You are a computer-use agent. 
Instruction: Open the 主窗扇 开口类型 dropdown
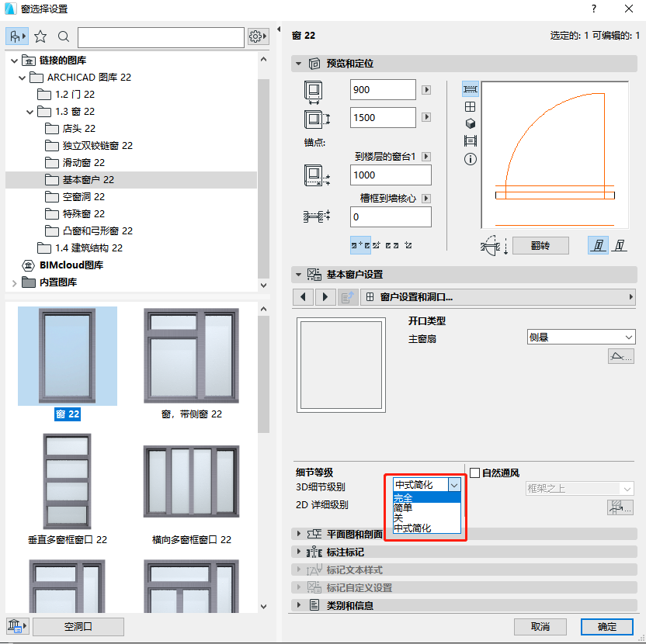[580, 336]
